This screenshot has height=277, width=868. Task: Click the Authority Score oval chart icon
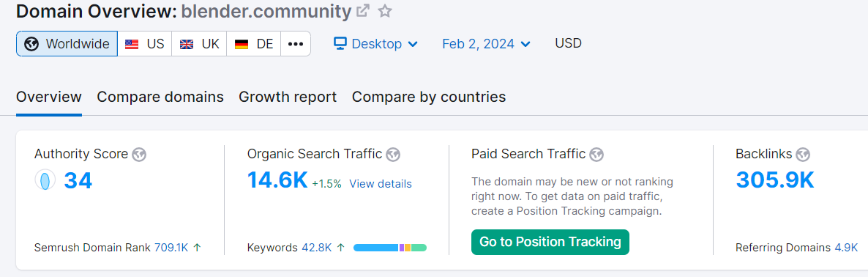pyautogui.click(x=45, y=180)
